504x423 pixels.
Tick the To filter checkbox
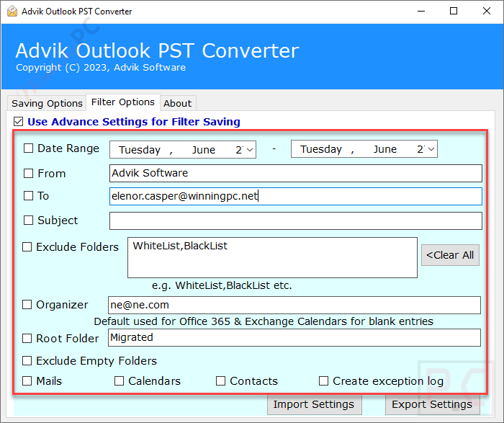(x=28, y=195)
